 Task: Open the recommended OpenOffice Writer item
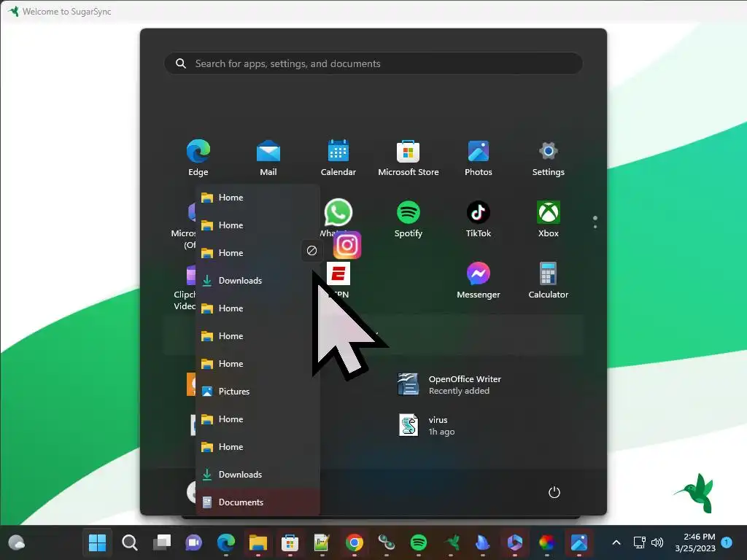click(x=449, y=384)
